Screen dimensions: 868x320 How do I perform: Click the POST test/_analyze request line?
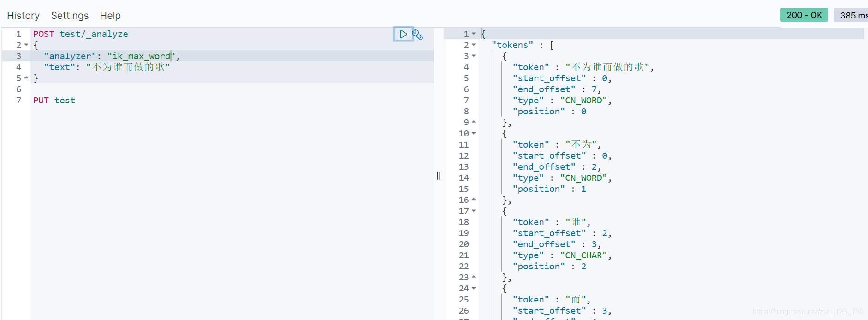pos(81,34)
